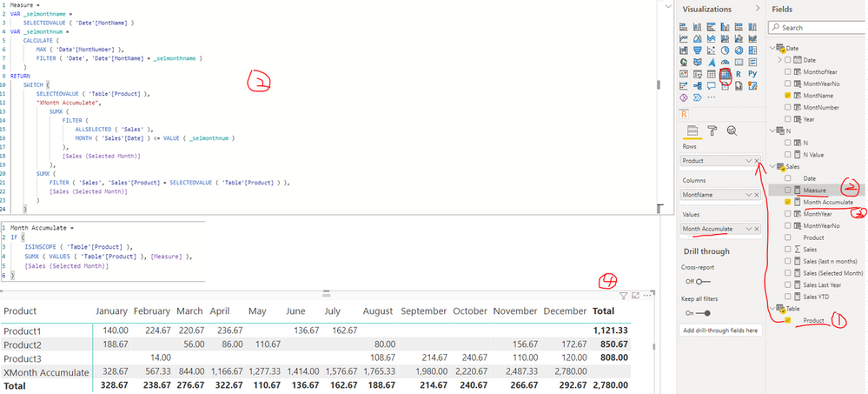Screen dimensions: 868x394
Task: Pick the Decomposition tree visual
Action: (x=698, y=85)
